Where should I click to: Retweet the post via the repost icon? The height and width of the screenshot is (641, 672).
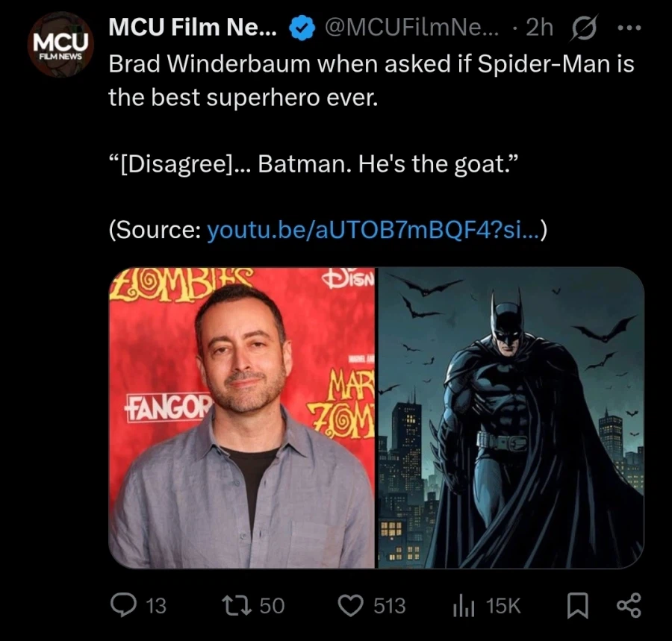coord(239,606)
